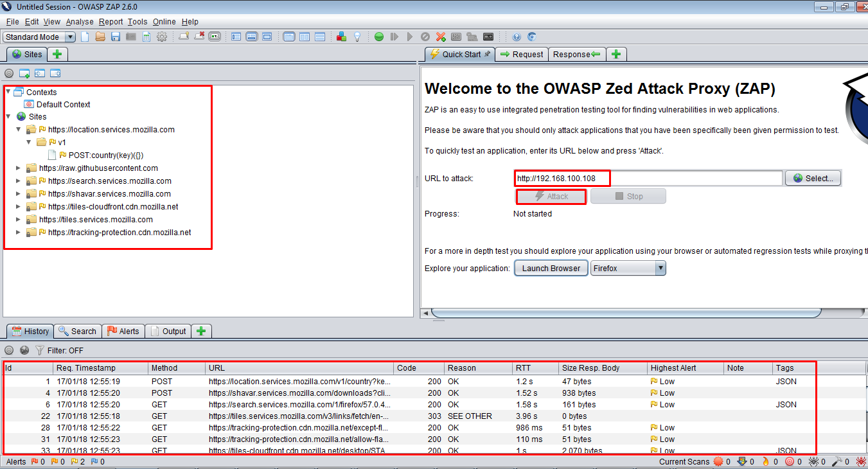Open the Tools menu

pos(137,22)
